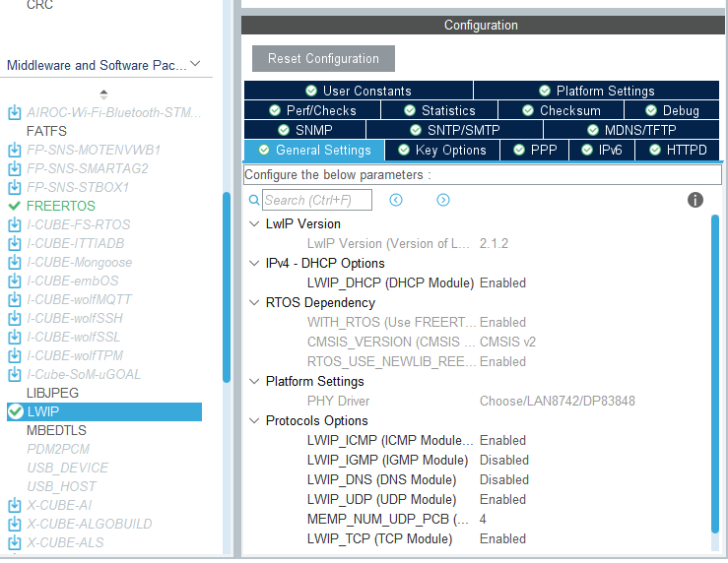The width and height of the screenshot is (728, 563).
Task: Click download icon beside FP-SNS-MOTENVWB1
Action: point(15,150)
